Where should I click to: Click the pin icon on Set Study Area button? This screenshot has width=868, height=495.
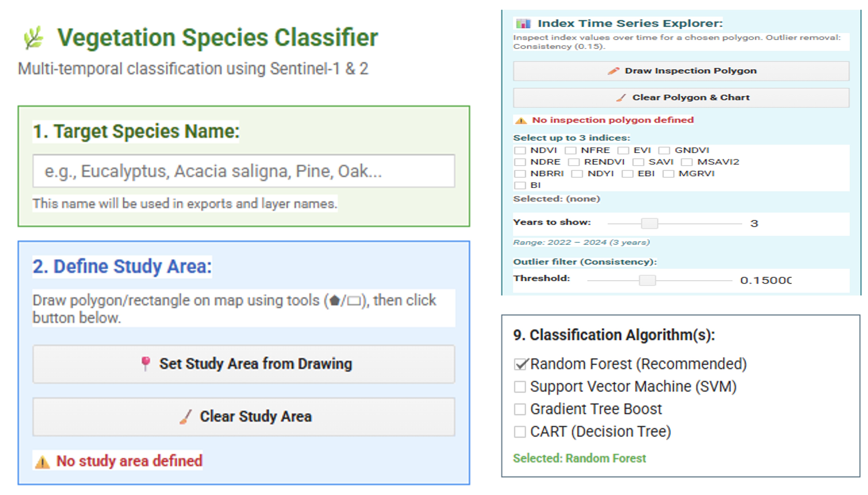coord(146,364)
